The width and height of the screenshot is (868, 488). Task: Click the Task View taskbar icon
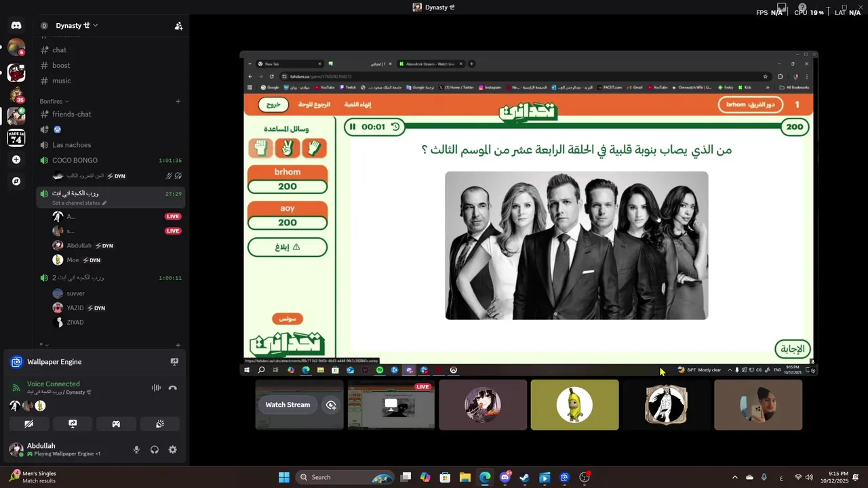coord(406,477)
